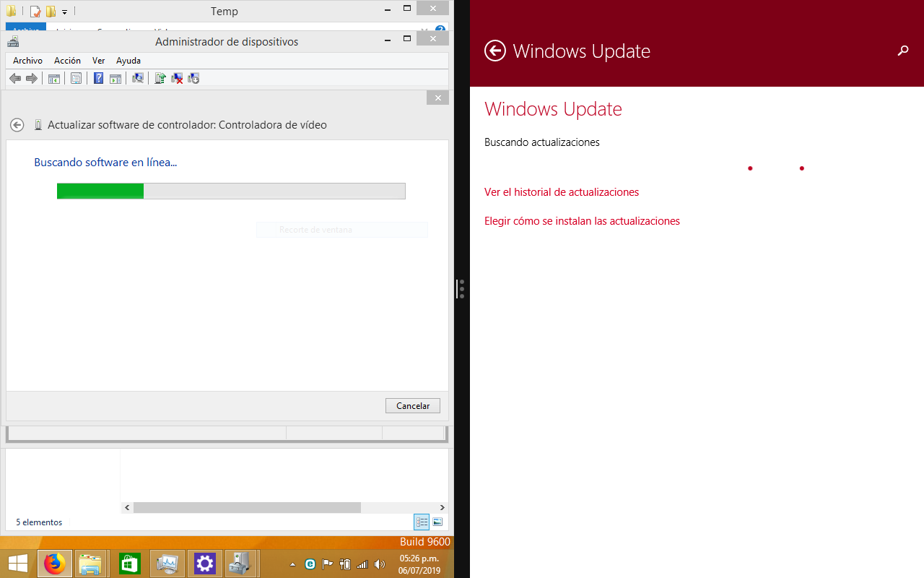Click right scroll arrow in Temp window
The image size is (924, 578).
click(x=443, y=508)
